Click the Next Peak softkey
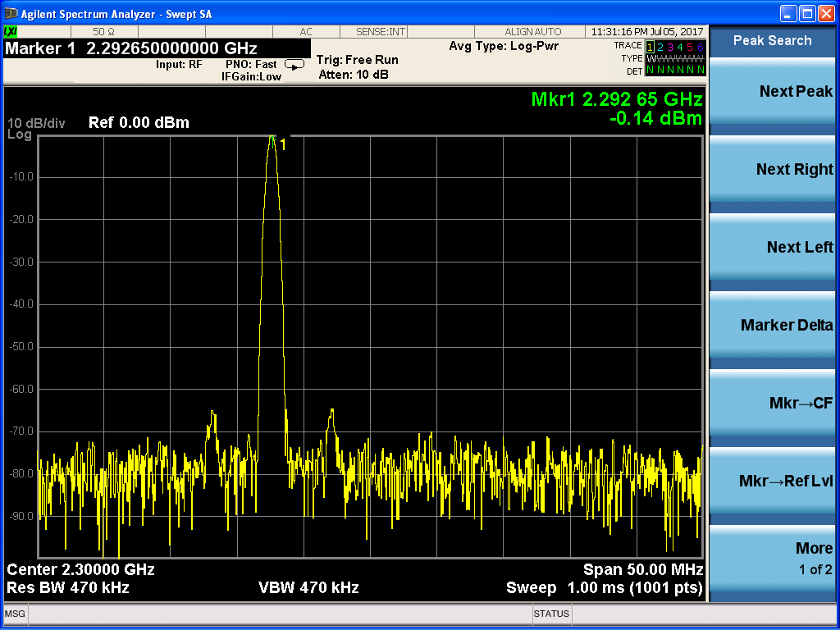Viewport: 840px width, 630px height. [x=773, y=91]
